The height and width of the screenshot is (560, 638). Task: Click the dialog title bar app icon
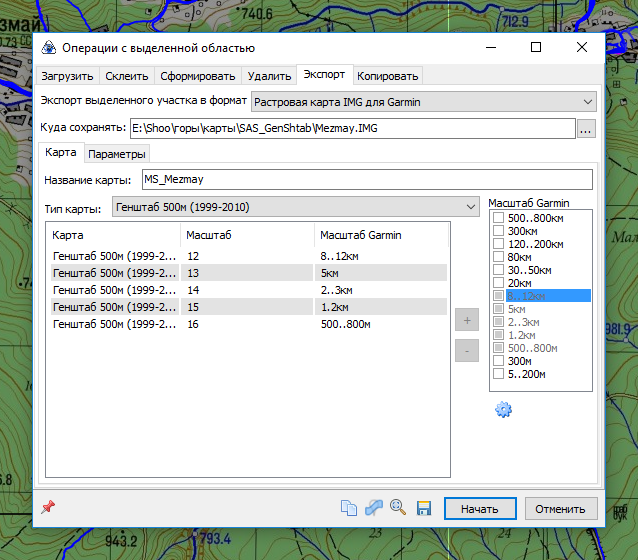pyautogui.click(x=49, y=47)
